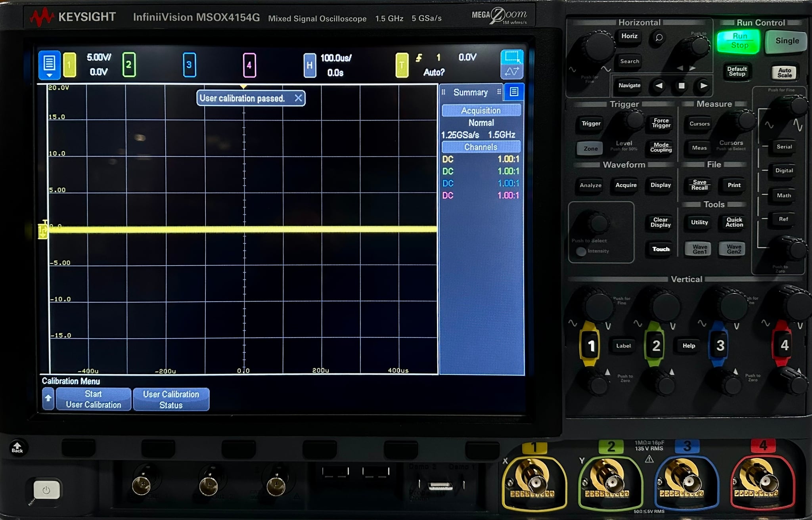This screenshot has height=520, width=812.
Task: Hit the Print button
Action: tap(734, 185)
